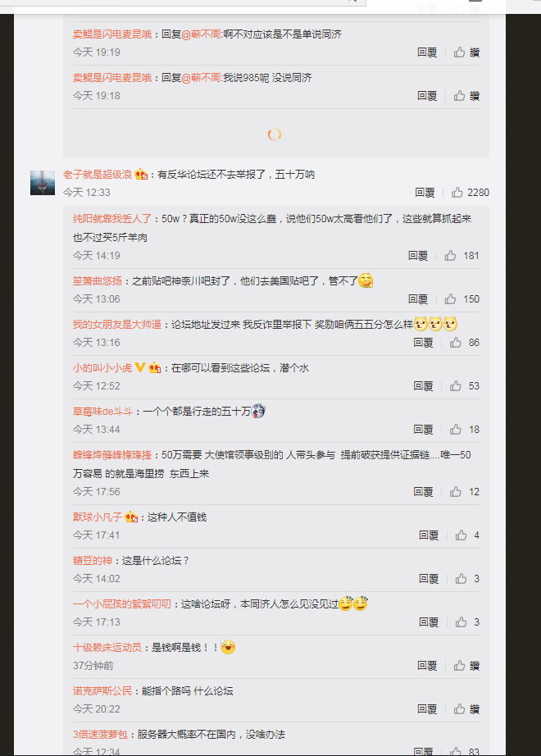Viewport: 541px width, 756px height.
Task: Open profile of 诺克萨斯公民
Action: (x=102, y=691)
